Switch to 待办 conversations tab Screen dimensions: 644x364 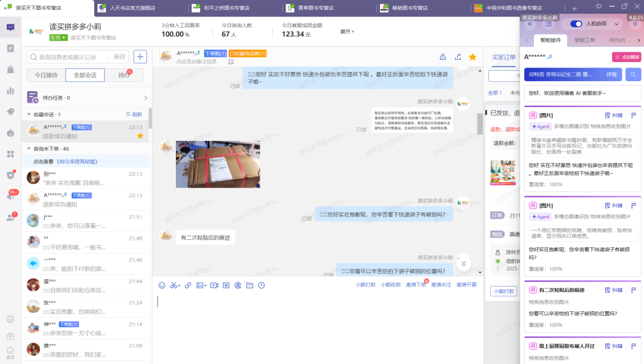pyautogui.click(x=124, y=75)
